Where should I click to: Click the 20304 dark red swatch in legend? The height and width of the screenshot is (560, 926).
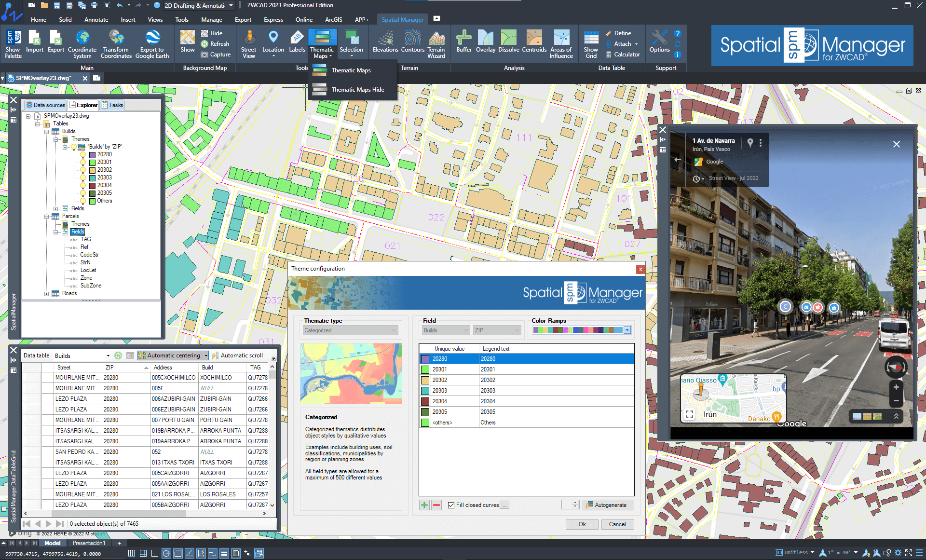pyautogui.click(x=425, y=401)
